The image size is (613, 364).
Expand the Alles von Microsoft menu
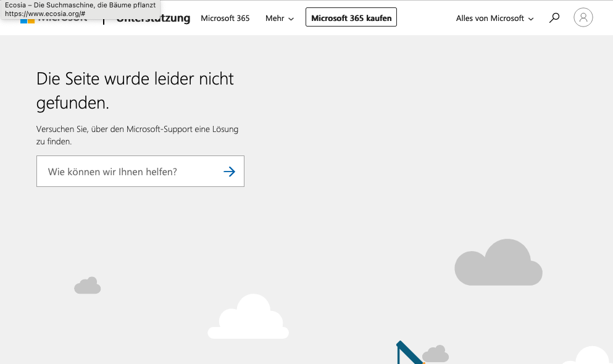[x=494, y=19]
